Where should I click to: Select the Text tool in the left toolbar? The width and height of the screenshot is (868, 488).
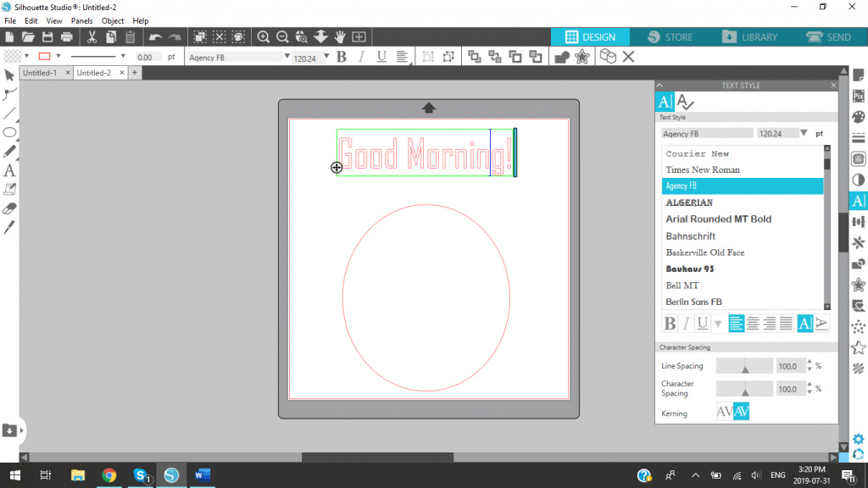[10, 169]
